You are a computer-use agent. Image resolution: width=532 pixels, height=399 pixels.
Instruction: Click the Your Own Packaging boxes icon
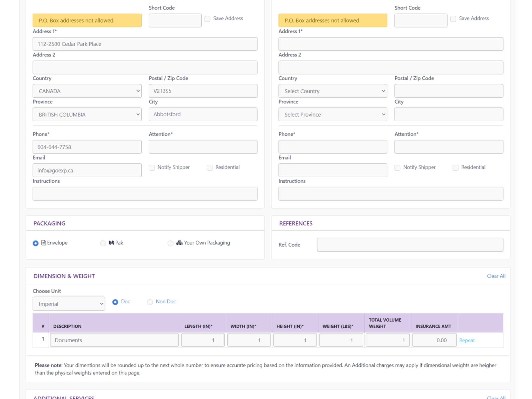tap(179, 243)
